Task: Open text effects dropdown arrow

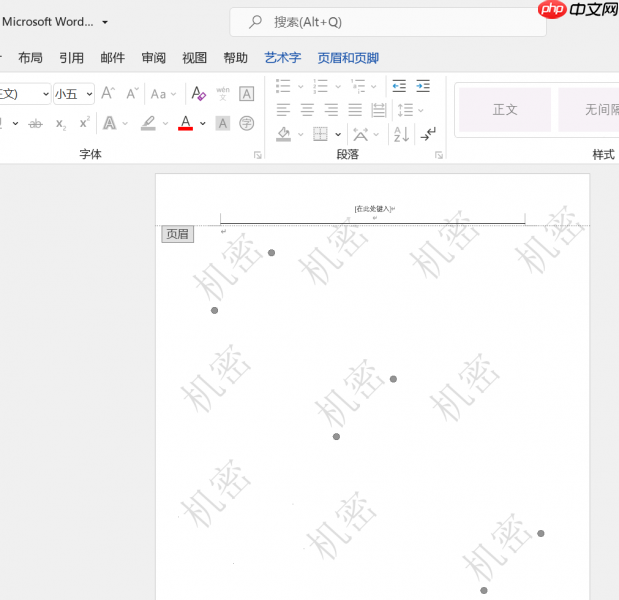Action: pyautogui.click(x=125, y=124)
